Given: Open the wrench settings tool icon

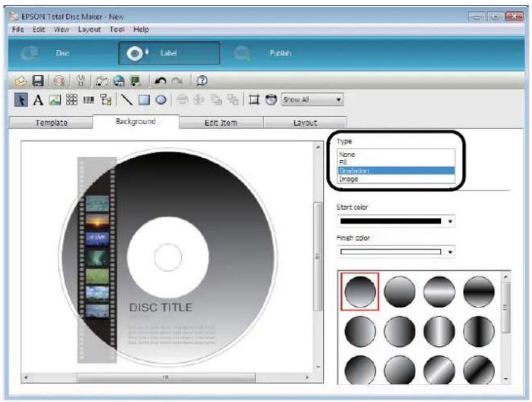Looking at the screenshot, I should (x=81, y=81).
